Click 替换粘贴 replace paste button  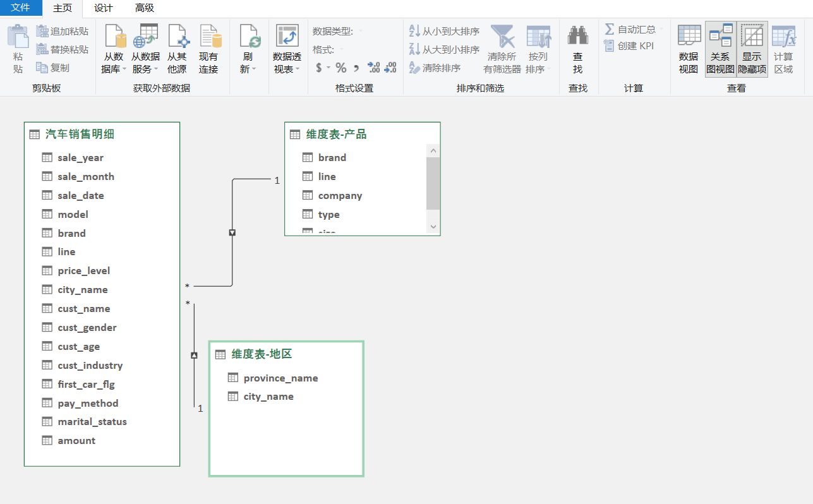[x=62, y=49]
